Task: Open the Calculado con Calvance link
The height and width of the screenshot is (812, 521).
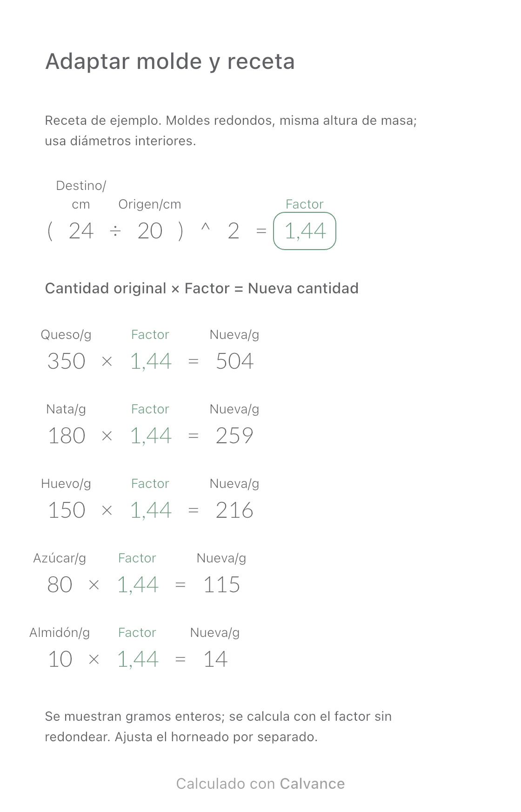Action: (x=260, y=784)
